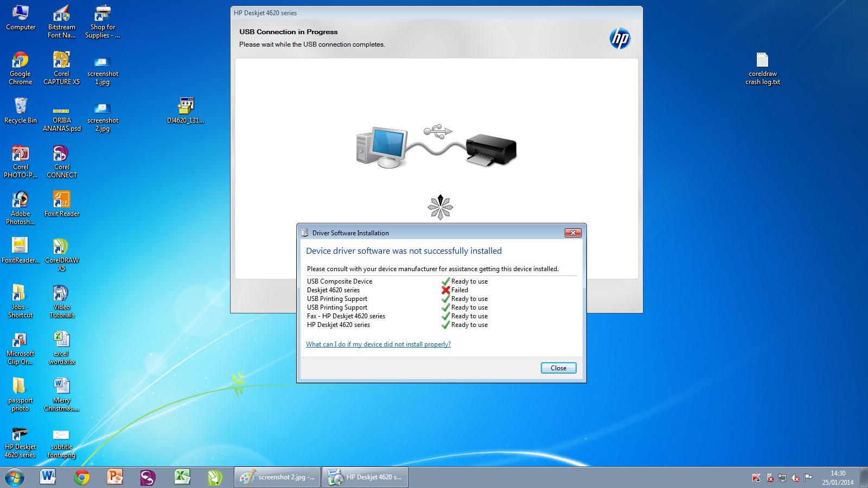
Task: Open the Windows Start menu
Action: (15, 477)
